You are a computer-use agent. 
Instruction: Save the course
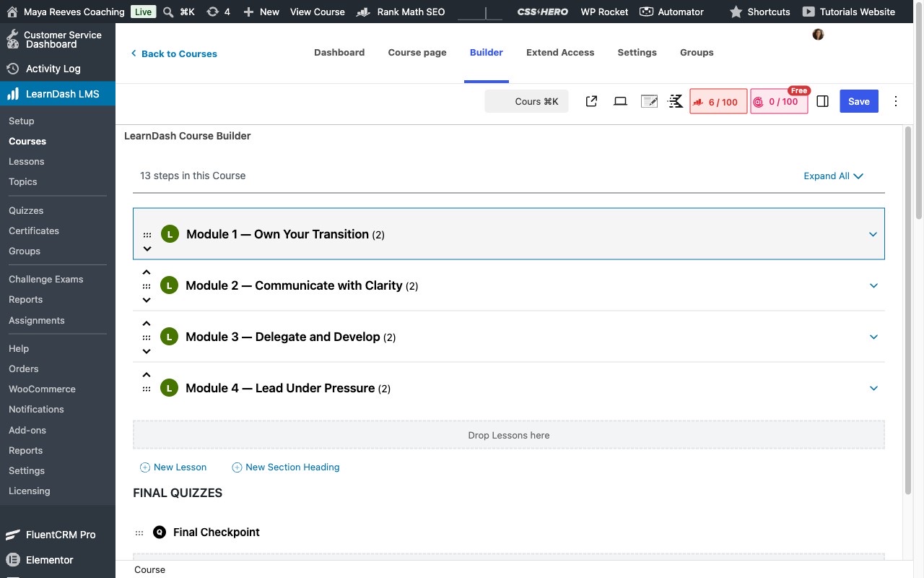pyautogui.click(x=859, y=101)
